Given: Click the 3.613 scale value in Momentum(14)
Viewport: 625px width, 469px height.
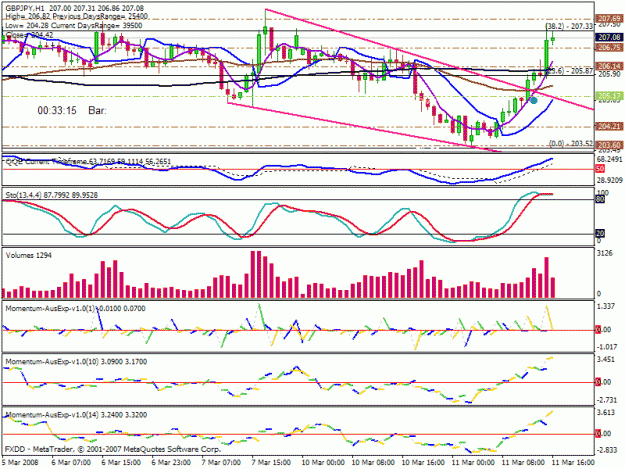Looking at the screenshot, I should click(x=606, y=413).
